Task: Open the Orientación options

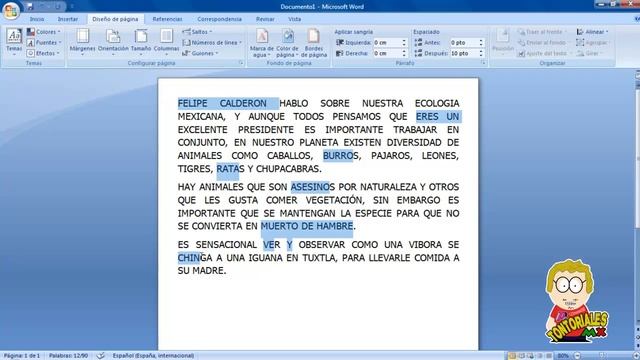Action: coord(113,42)
